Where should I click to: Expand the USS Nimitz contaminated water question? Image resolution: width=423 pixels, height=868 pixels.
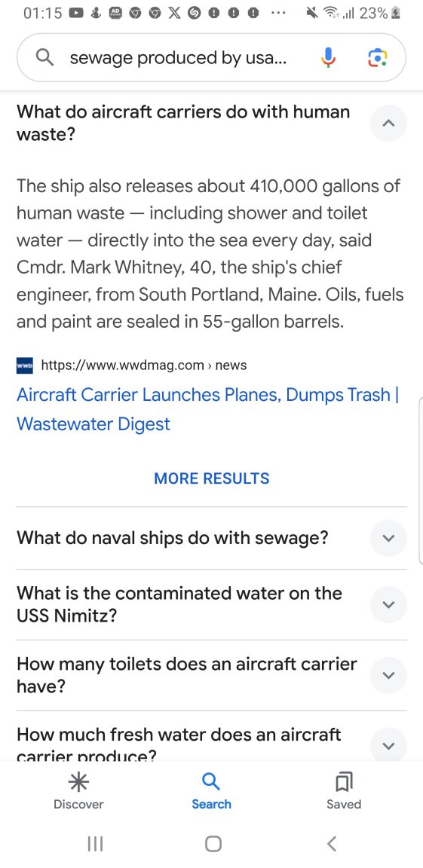pos(388,604)
